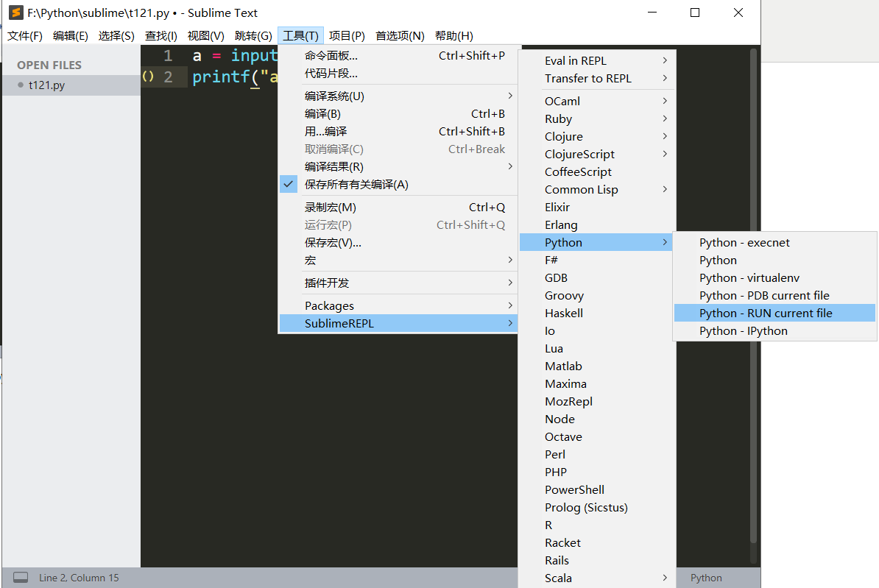Select Python in the SublimeREPL list
879x588 pixels.
(x=596, y=242)
